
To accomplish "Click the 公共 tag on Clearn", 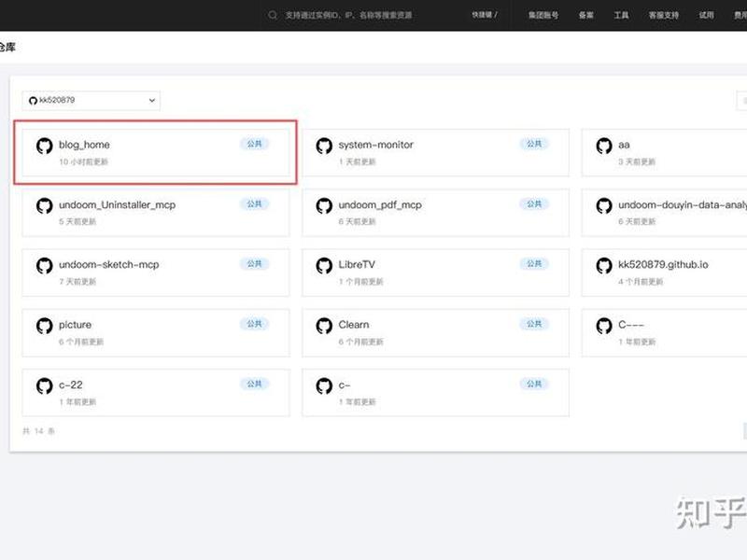I will pos(534,324).
